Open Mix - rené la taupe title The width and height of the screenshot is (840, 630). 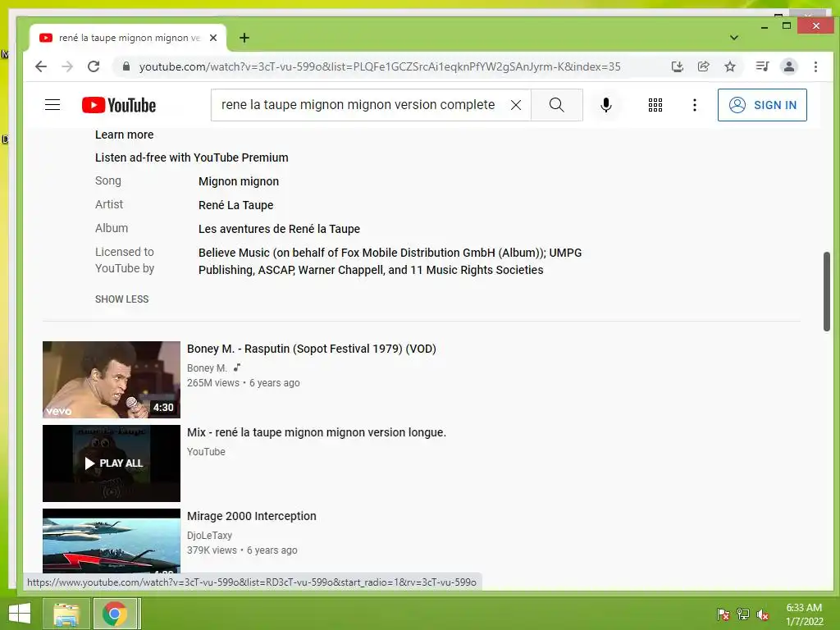coord(317,432)
